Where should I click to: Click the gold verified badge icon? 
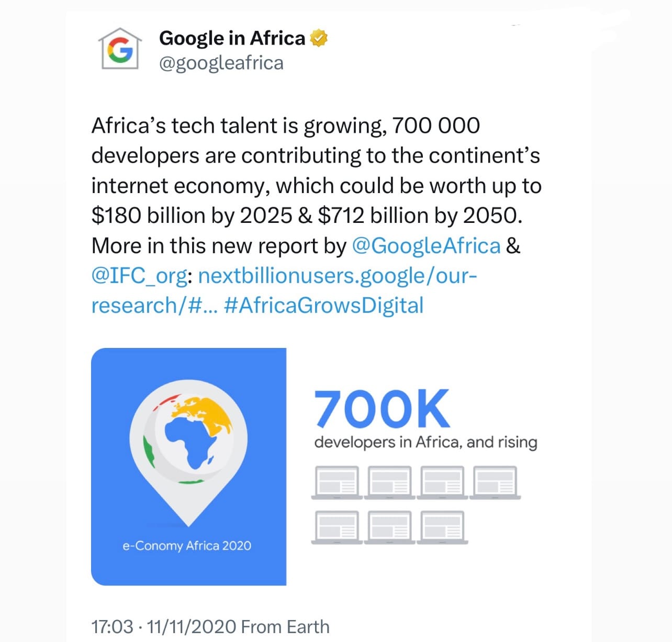[x=319, y=38]
